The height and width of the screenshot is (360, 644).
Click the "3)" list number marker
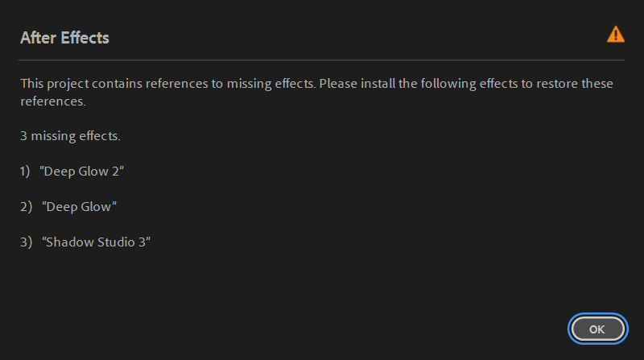(26, 242)
